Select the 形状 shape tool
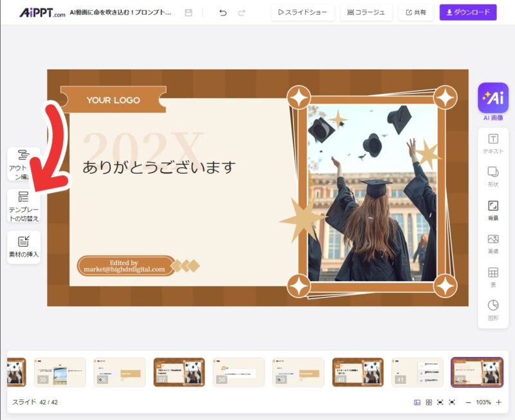This screenshot has height=420, width=515. 493,176
